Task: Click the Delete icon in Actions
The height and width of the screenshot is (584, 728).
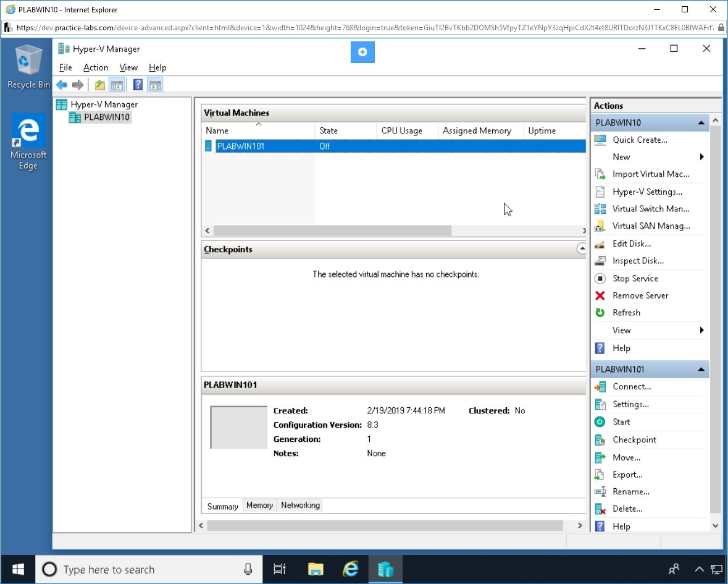Action: [600, 509]
